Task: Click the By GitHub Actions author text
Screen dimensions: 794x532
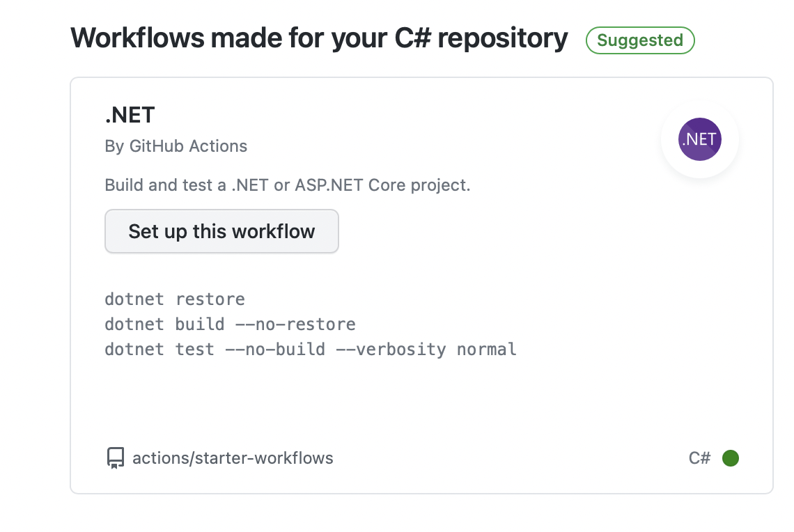Action: [176, 146]
